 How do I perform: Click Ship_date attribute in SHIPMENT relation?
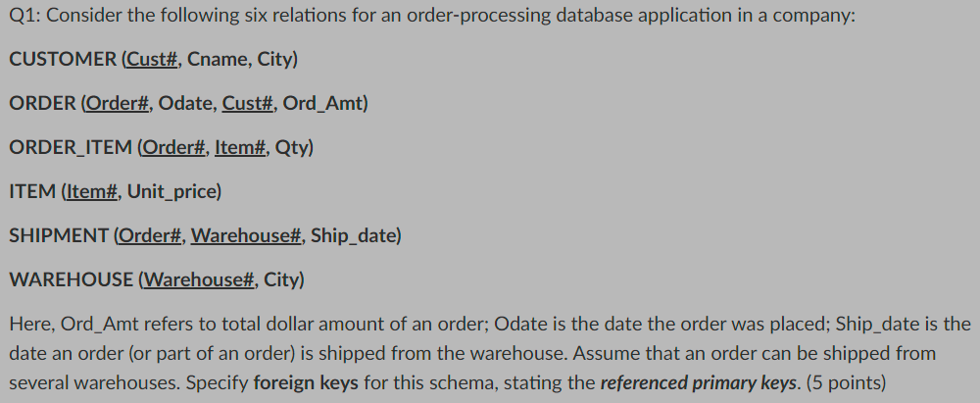(353, 235)
